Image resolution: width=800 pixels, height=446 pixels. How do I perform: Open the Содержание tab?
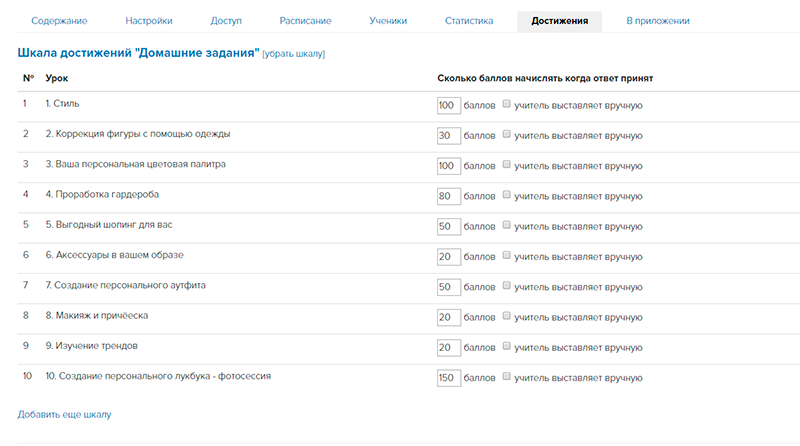[x=59, y=21]
